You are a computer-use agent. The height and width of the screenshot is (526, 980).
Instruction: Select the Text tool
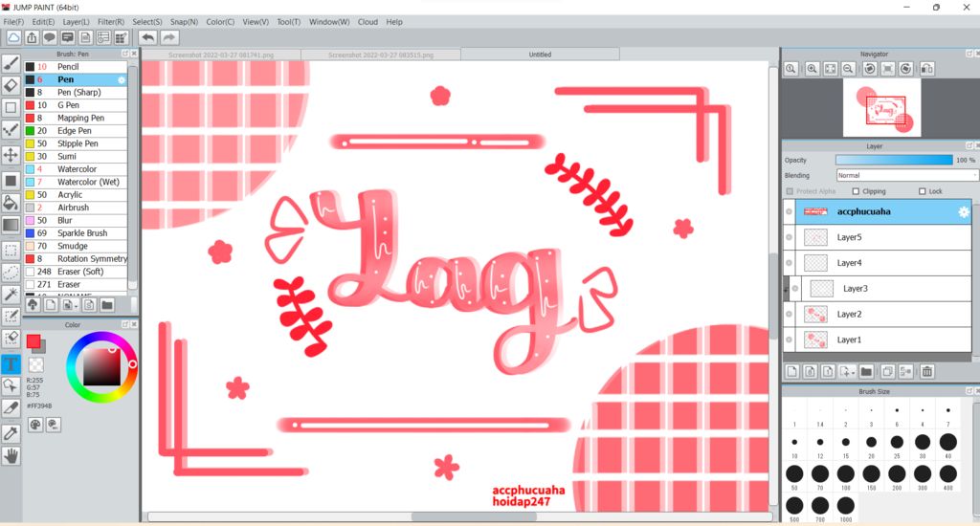pos(11,364)
